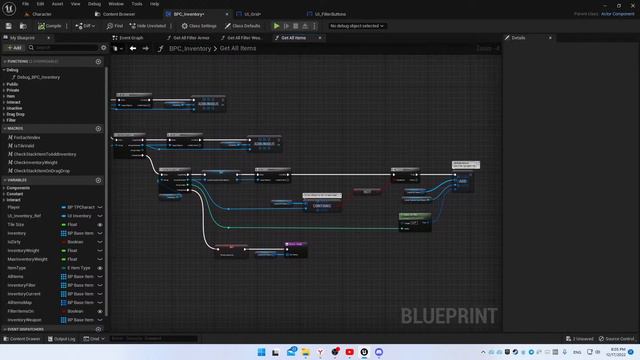
Task: Change InventoryFilter variable array type icon
Action: [64, 285]
